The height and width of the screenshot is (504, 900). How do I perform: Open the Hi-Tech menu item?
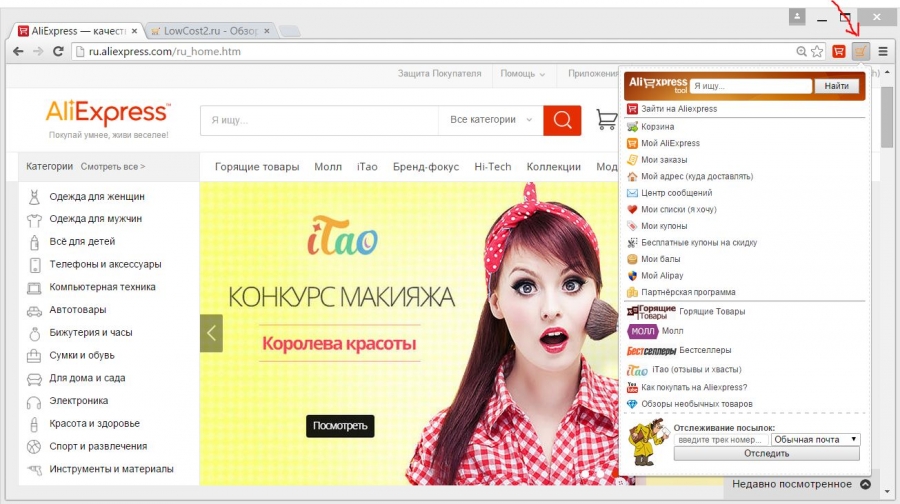pyautogui.click(x=492, y=167)
